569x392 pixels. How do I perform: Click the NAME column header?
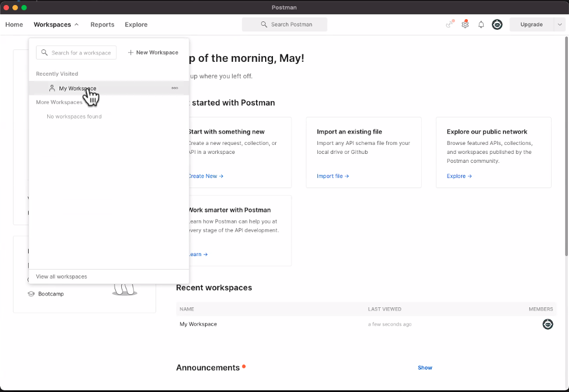click(x=187, y=309)
